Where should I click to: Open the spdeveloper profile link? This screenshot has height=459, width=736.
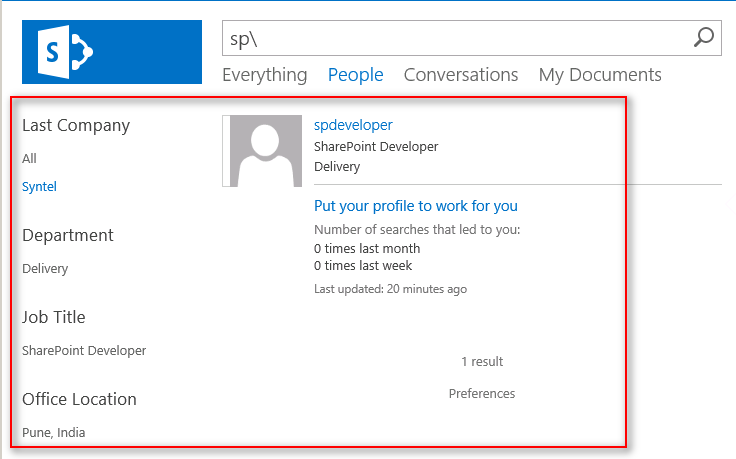(353, 125)
